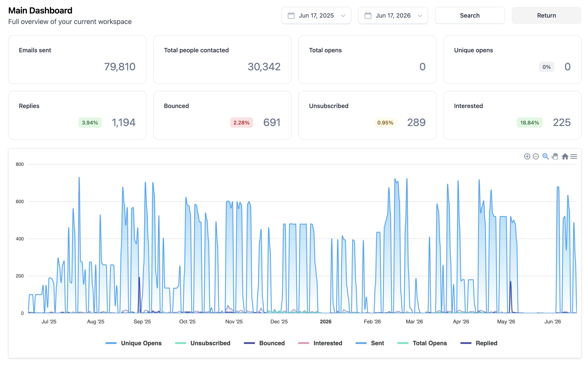Click the Total Opens green legend marker
Screen dimensions: 588x366
point(403,343)
